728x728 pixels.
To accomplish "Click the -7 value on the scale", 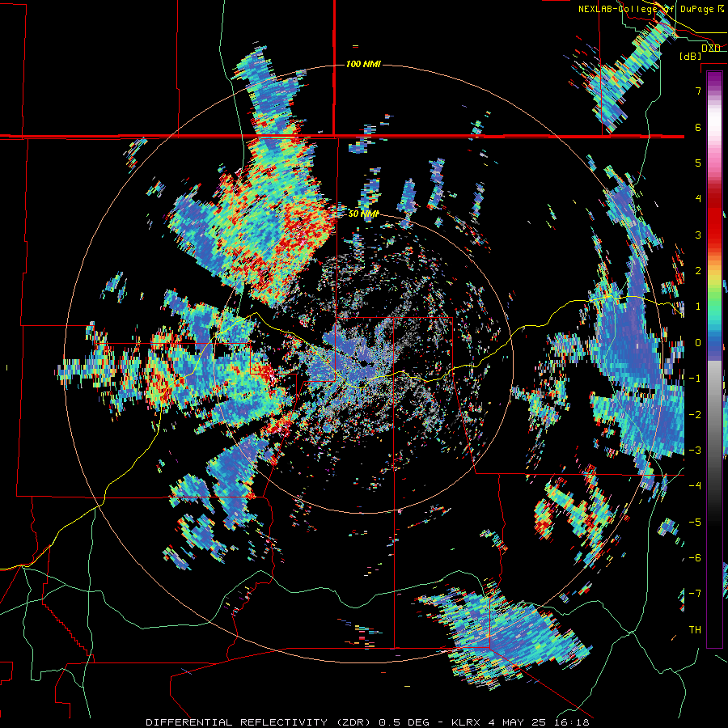I will pos(695,594).
